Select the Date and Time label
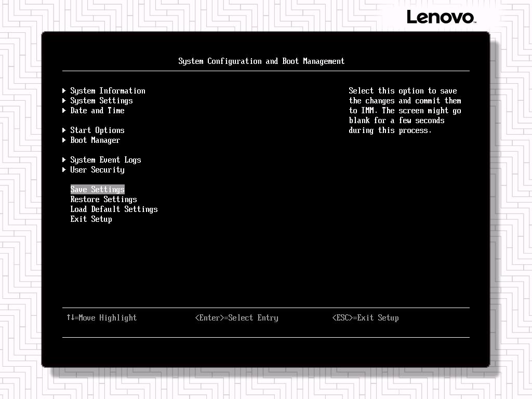 pos(97,111)
